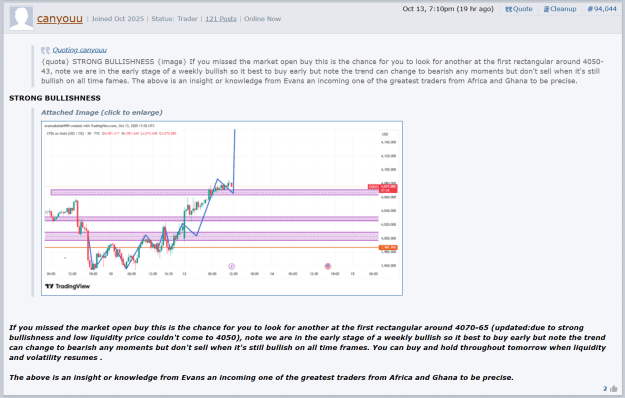Click the 'Online Now' status text
The height and width of the screenshot is (398, 625).
pyautogui.click(x=262, y=19)
